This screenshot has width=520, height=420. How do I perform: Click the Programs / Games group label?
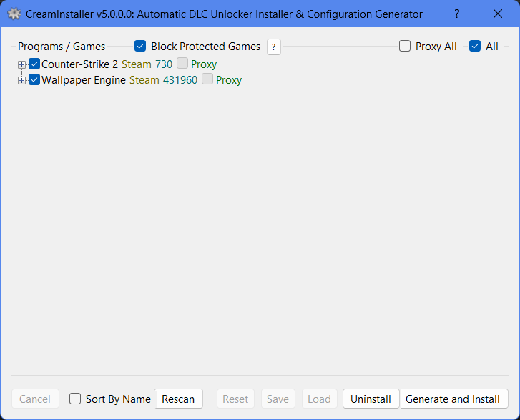pyautogui.click(x=62, y=46)
